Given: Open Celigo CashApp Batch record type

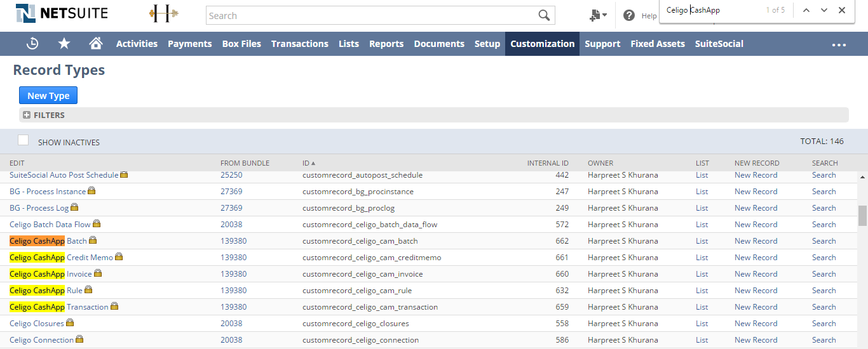Looking at the screenshot, I should pos(48,241).
